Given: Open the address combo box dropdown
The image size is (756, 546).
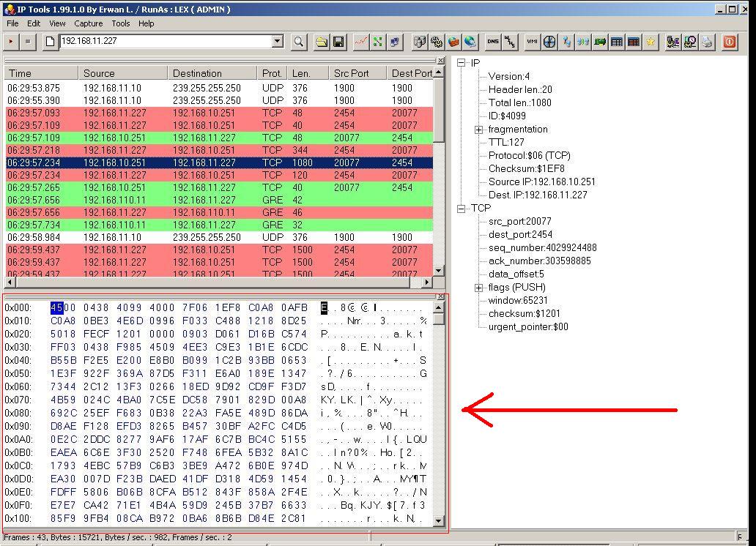Looking at the screenshot, I should [278, 42].
